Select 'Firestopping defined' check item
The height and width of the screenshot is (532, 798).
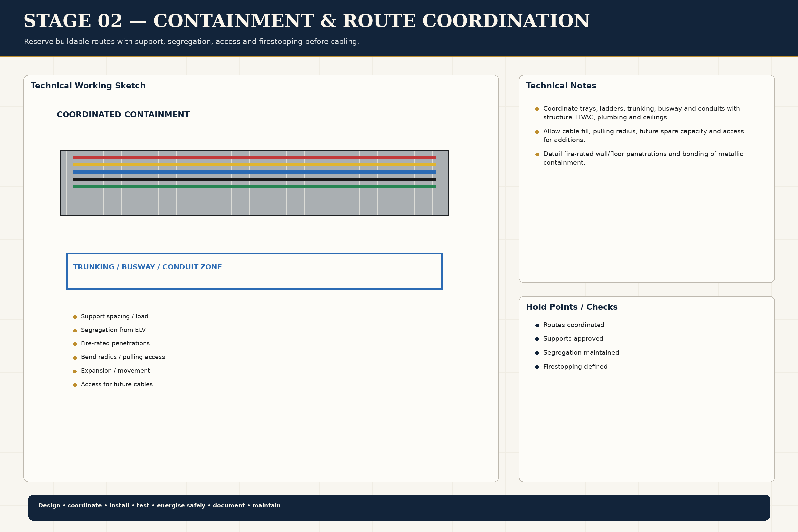(x=572, y=367)
